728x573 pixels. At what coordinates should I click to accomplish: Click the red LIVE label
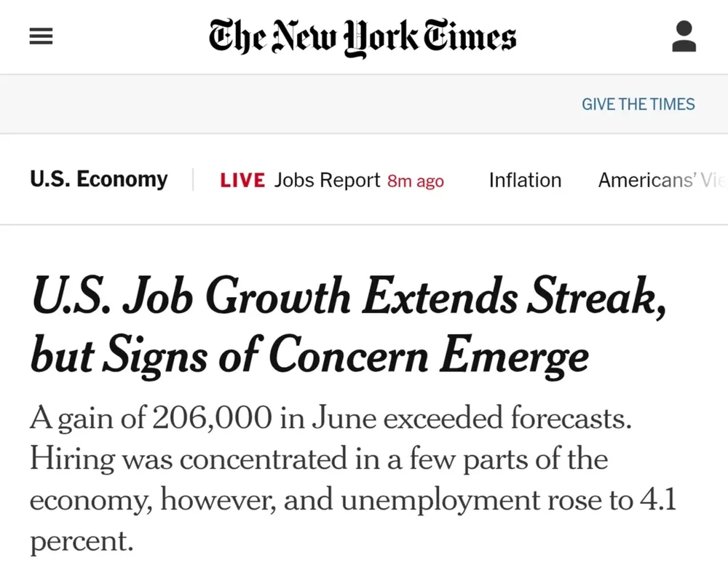point(242,180)
